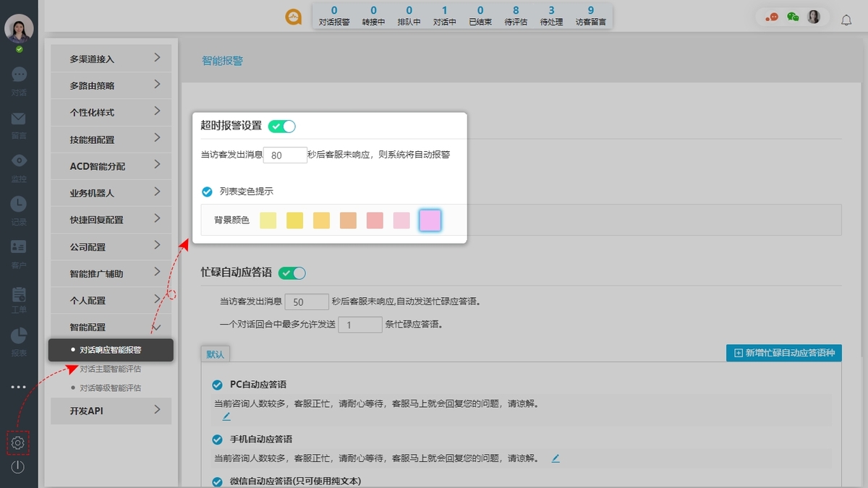Click the 80-second timeout input field
This screenshot has width=868, height=488.
point(285,154)
